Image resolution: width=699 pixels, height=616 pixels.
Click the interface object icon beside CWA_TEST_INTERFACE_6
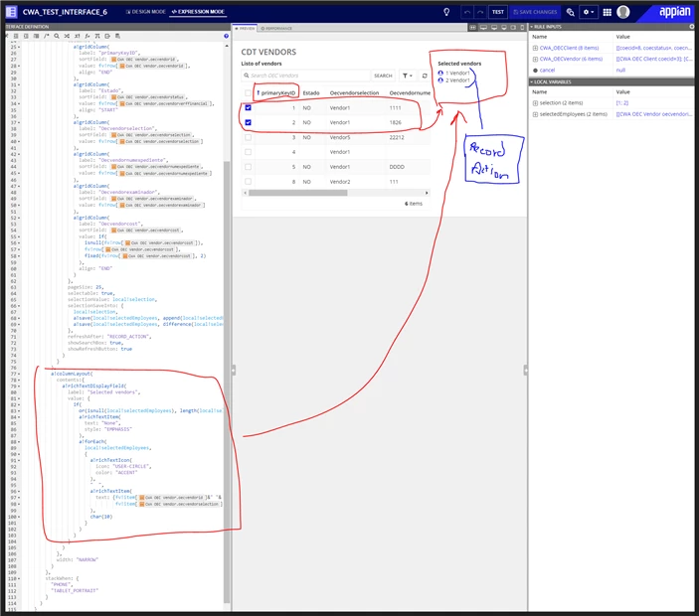pos(11,12)
